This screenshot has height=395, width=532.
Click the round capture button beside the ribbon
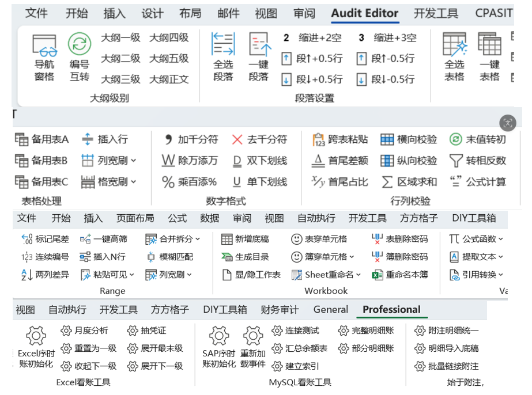click(508, 123)
